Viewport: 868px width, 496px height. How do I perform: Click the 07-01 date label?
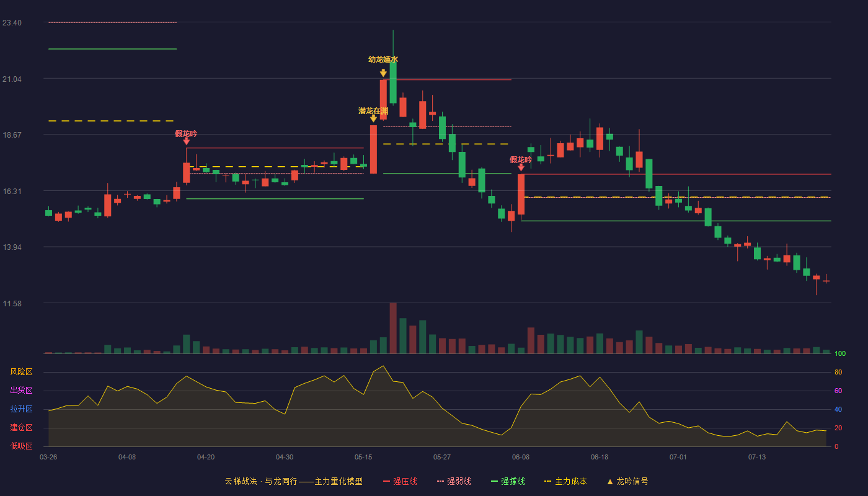click(678, 457)
